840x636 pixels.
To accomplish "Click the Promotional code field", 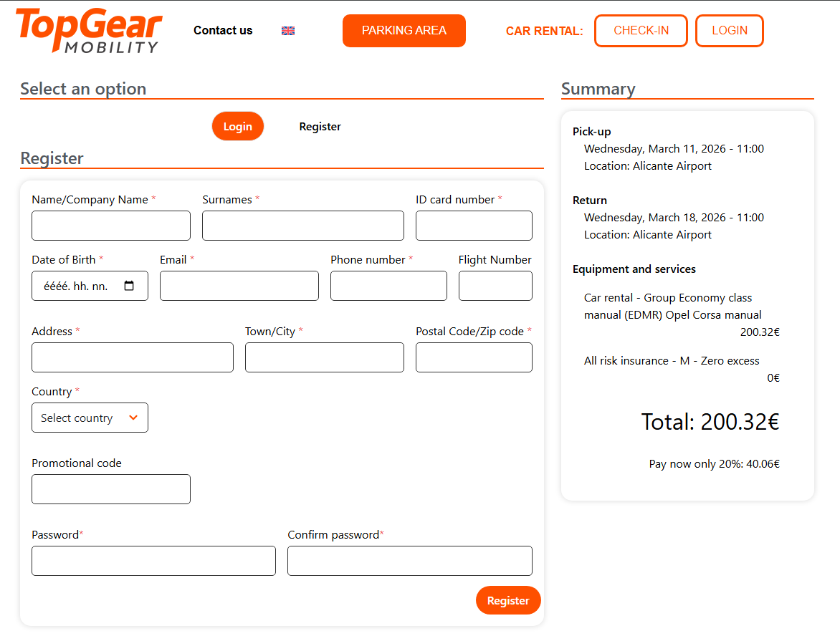I will 111,489.
